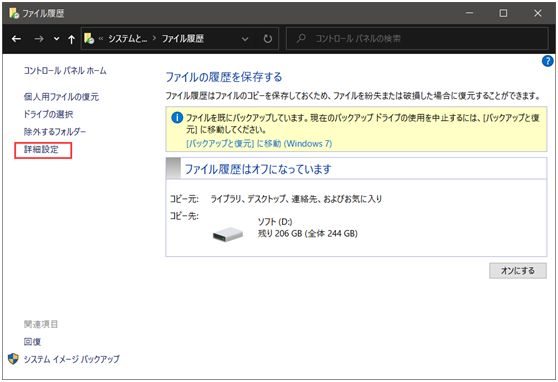Click the info icon in yellow notice

177,118
